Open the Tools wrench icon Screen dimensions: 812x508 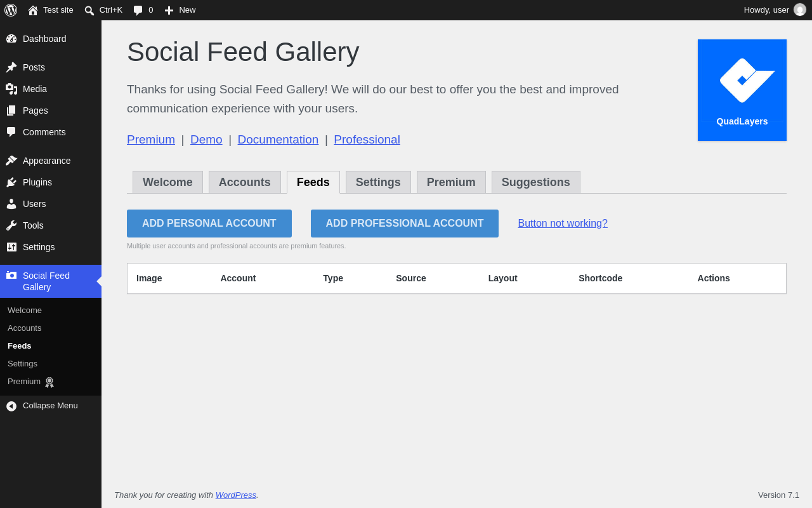pyautogui.click(x=11, y=225)
